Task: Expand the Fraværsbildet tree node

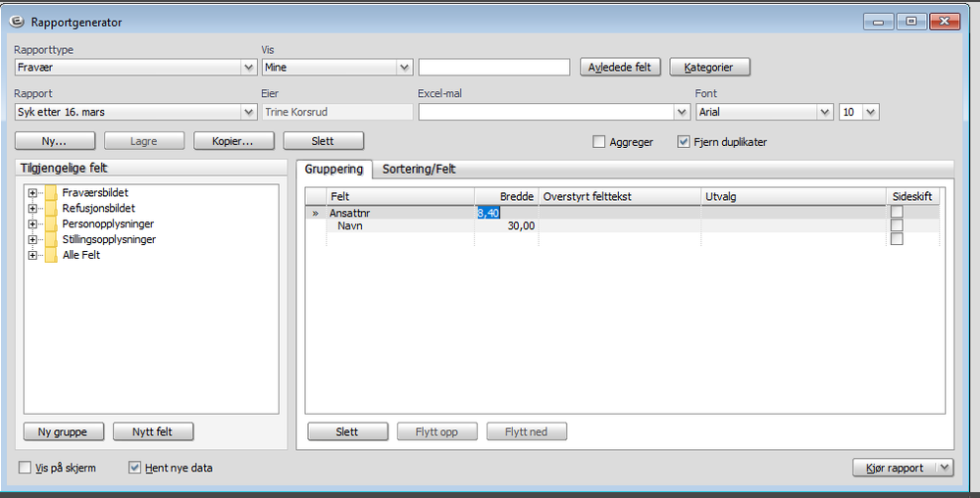Action: pos(32,193)
